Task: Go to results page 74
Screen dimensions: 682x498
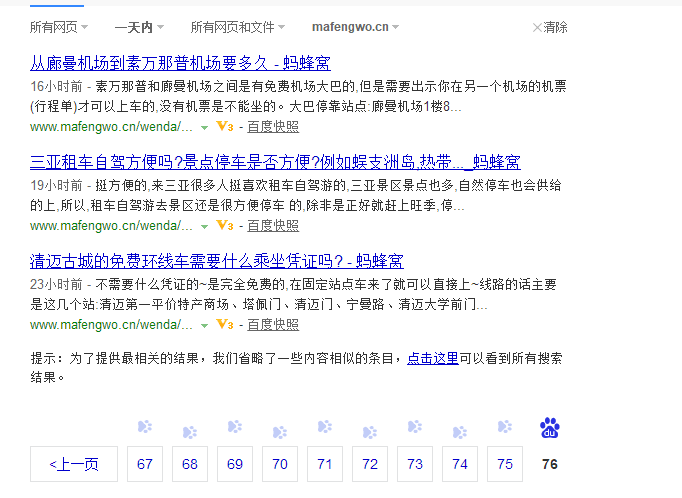Action: (460, 464)
